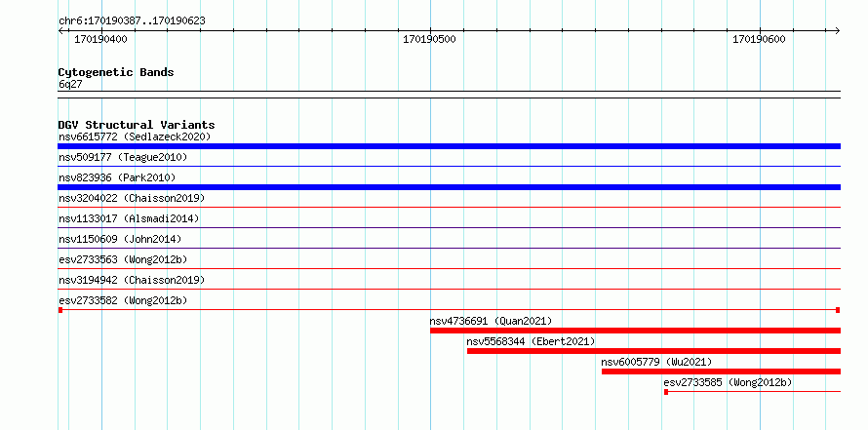This screenshot has width=868, height=430.
Task: Click ruler position 170190500
Action: tap(429, 39)
